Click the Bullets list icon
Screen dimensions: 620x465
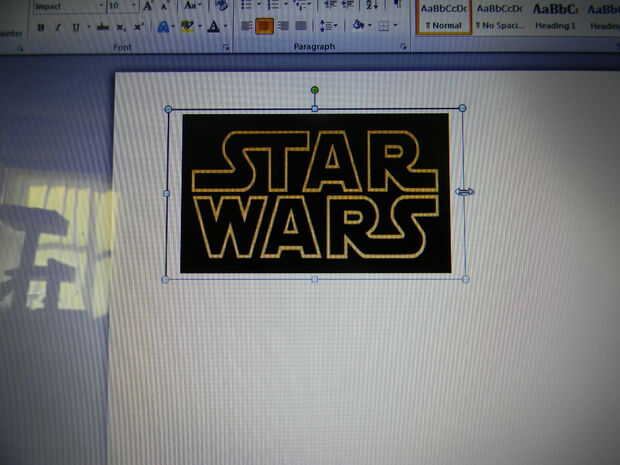point(246,5)
